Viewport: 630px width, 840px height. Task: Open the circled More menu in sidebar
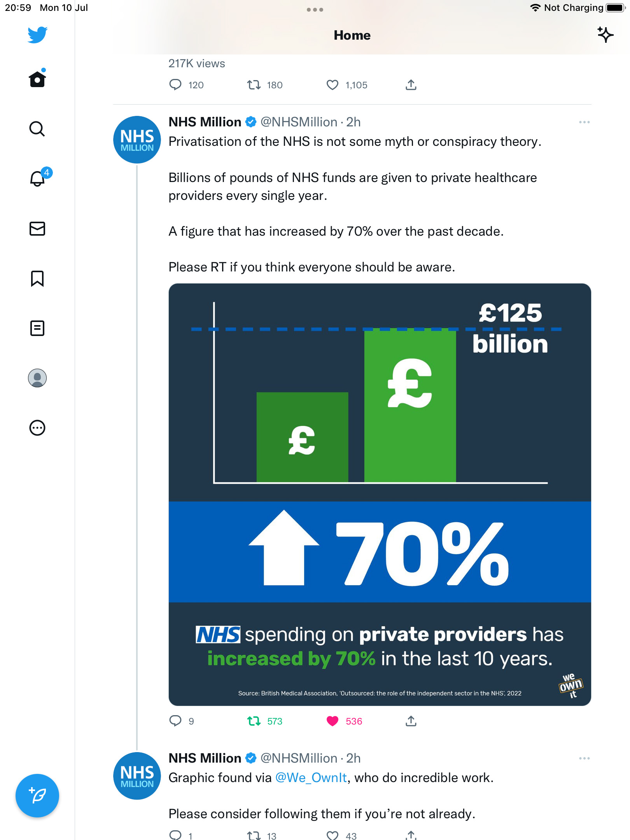pos(37,428)
